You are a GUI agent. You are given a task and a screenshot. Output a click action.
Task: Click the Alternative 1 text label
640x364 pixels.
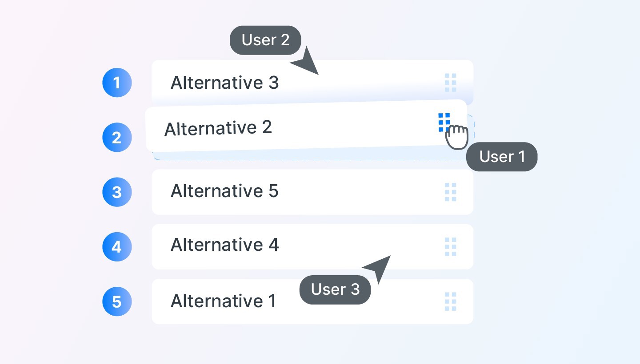[223, 301]
